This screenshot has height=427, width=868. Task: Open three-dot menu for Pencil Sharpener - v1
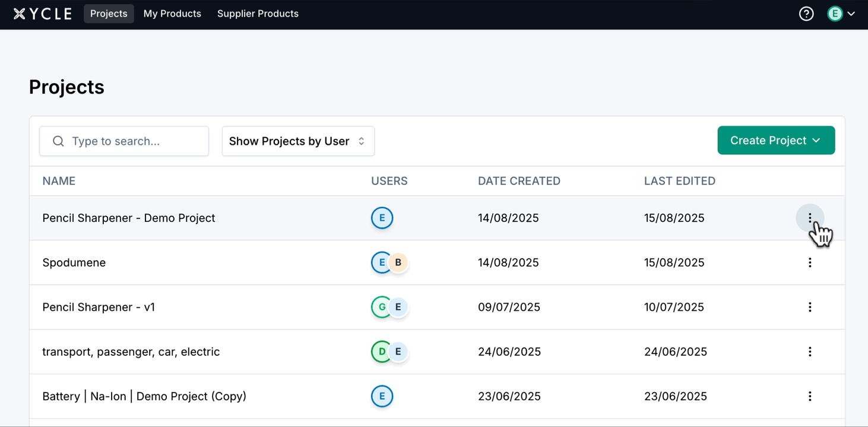click(x=809, y=307)
